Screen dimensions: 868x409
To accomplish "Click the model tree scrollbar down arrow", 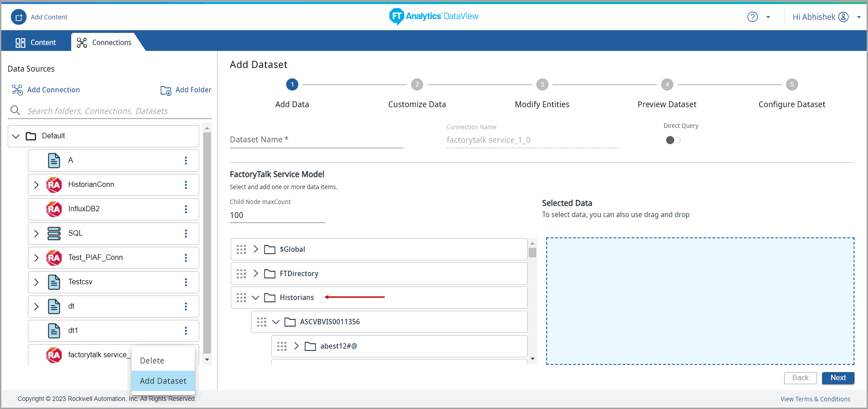I will coord(533,359).
